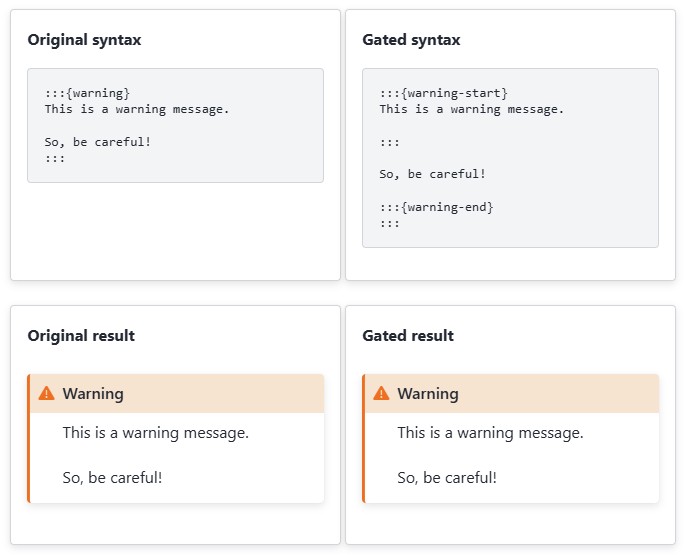Click "So, be careful!" text in Original result
Screen dimensions: 685x555
112,478
